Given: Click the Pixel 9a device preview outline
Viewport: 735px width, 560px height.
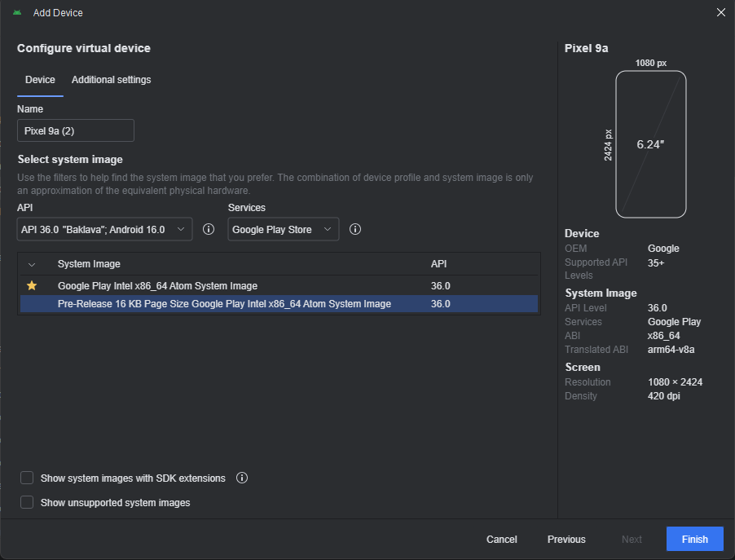Looking at the screenshot, I should [x=650, y=144].
